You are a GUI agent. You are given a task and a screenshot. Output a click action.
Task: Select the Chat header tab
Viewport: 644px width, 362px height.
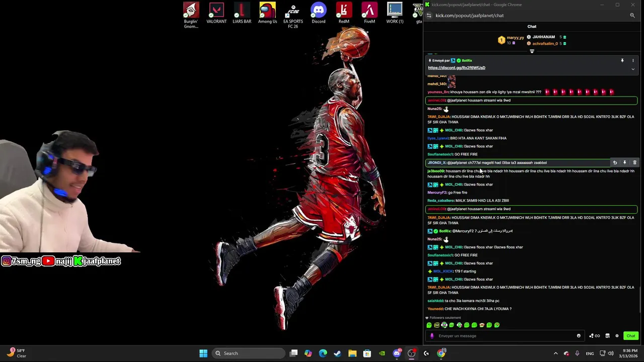(532, 26)
